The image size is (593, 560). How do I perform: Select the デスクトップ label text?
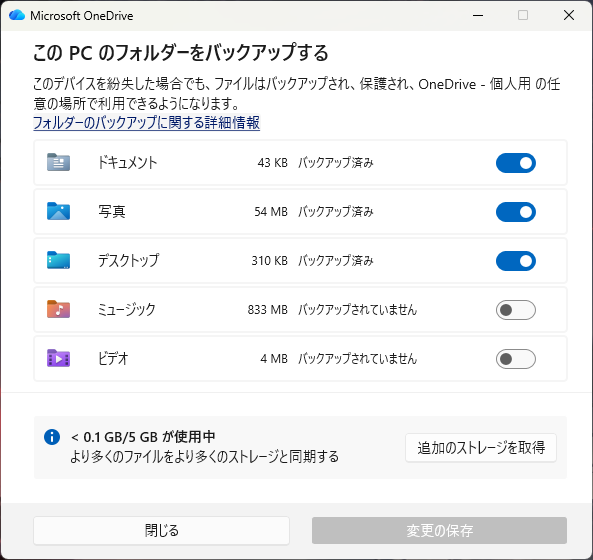click(x=129, y=261)
